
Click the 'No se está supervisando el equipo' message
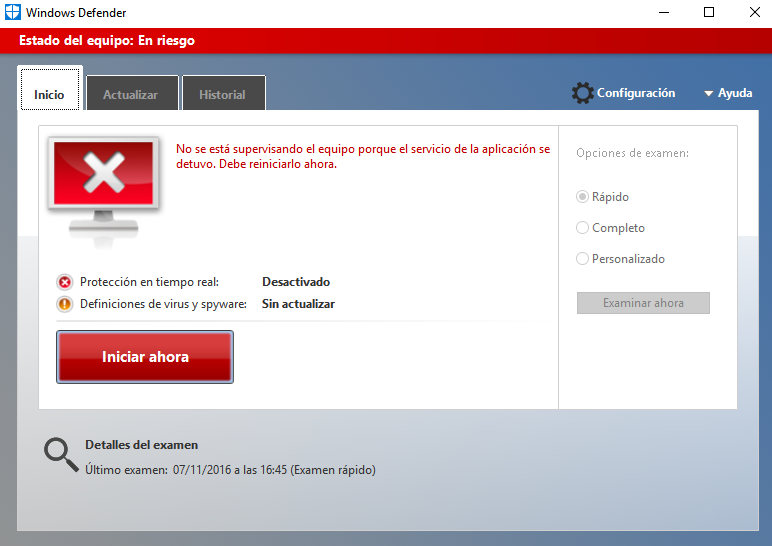tap(363, 157)
